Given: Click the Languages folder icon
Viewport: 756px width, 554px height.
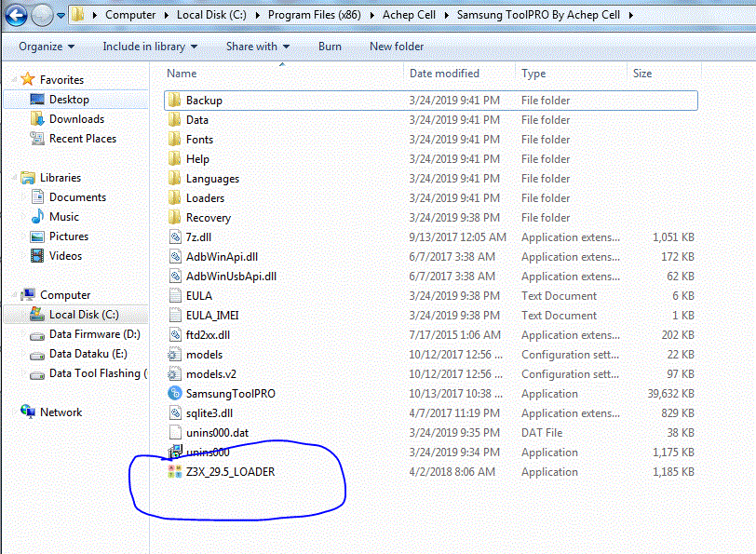Looking at the screenshot, I should tap(174, 179).
